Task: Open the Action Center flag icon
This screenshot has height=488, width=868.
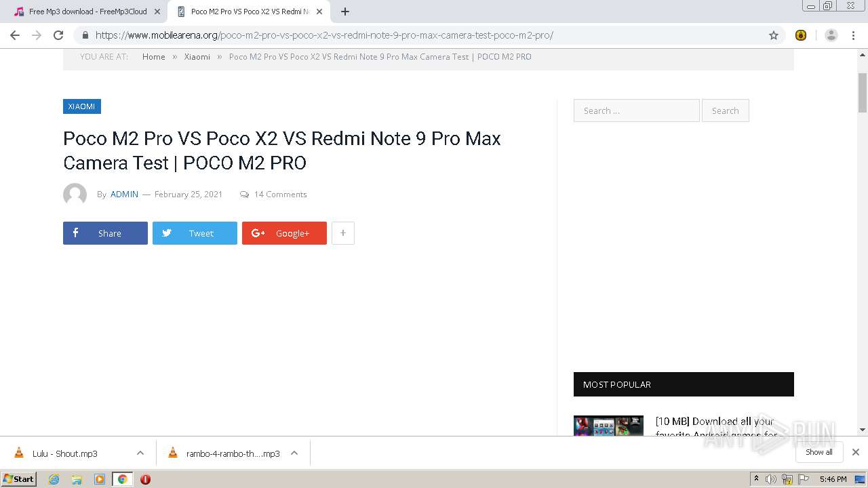Action: 804,479
